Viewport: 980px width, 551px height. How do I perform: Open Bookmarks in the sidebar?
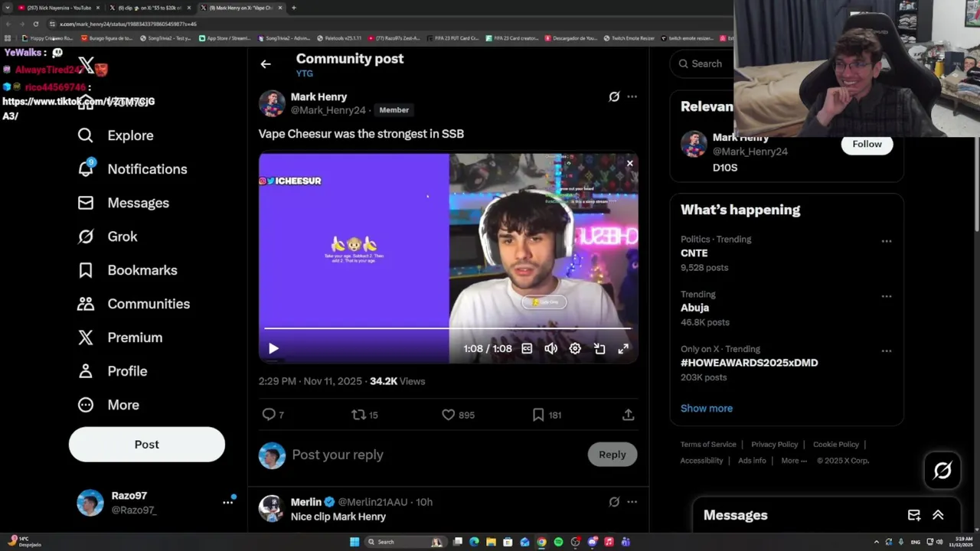pyautogui.click(x=127, y=270)
